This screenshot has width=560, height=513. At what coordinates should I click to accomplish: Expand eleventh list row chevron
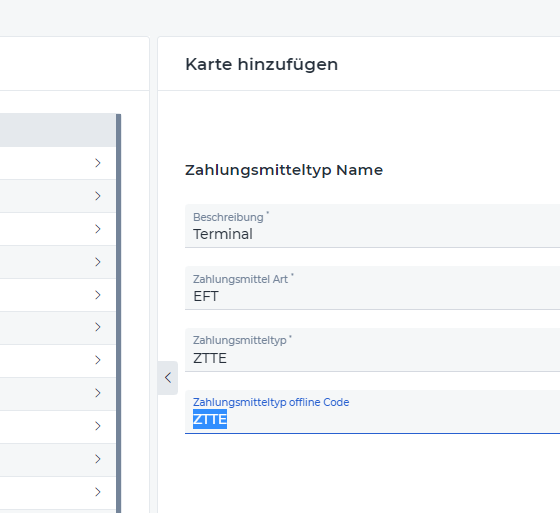coord(98,492)
